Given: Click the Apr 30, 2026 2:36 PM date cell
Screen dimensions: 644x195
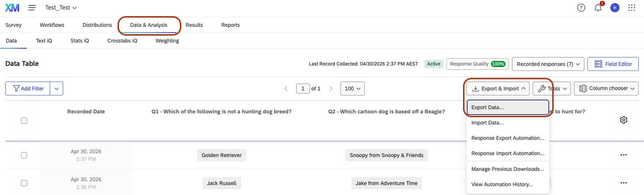Looking at the screenshot, I should tap(86, 183).
